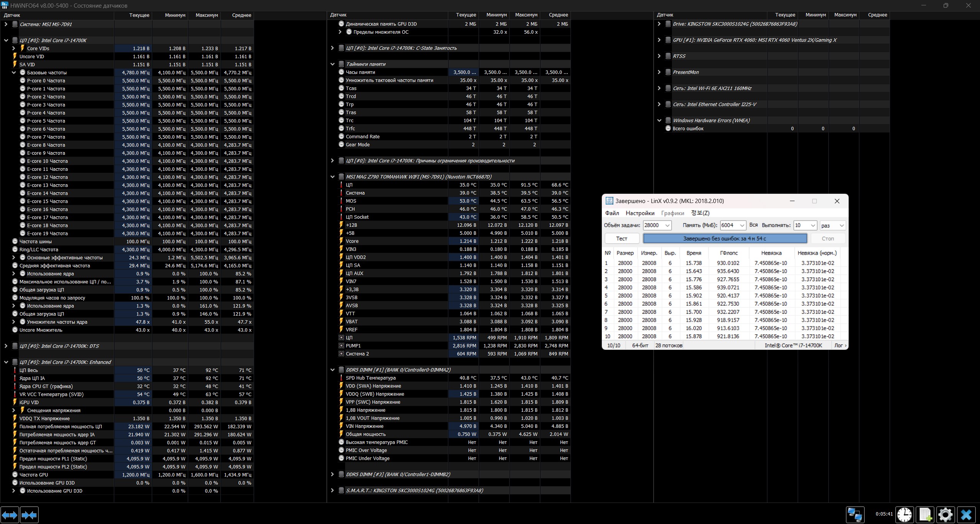Open the Настройки menu in LinX
This screenshot has width=980, height=524.
click(x=640, y=213)
